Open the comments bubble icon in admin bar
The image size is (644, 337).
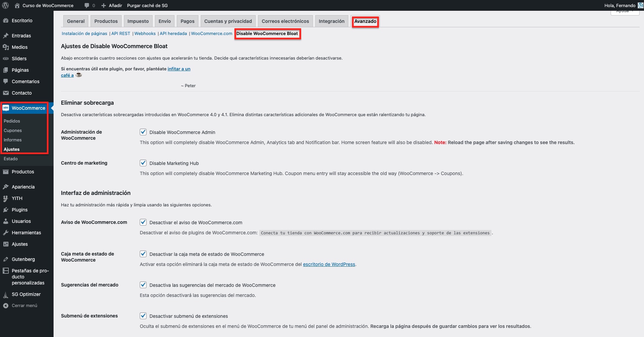(87, 5)
